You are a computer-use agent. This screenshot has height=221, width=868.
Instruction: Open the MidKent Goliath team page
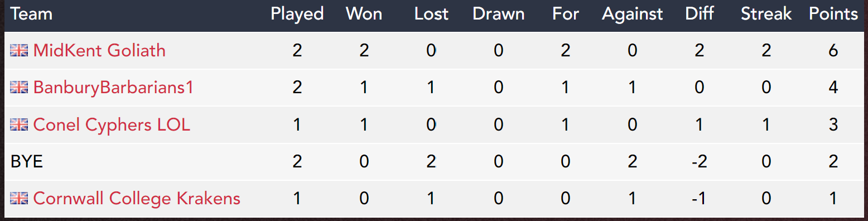click(99, 51)
